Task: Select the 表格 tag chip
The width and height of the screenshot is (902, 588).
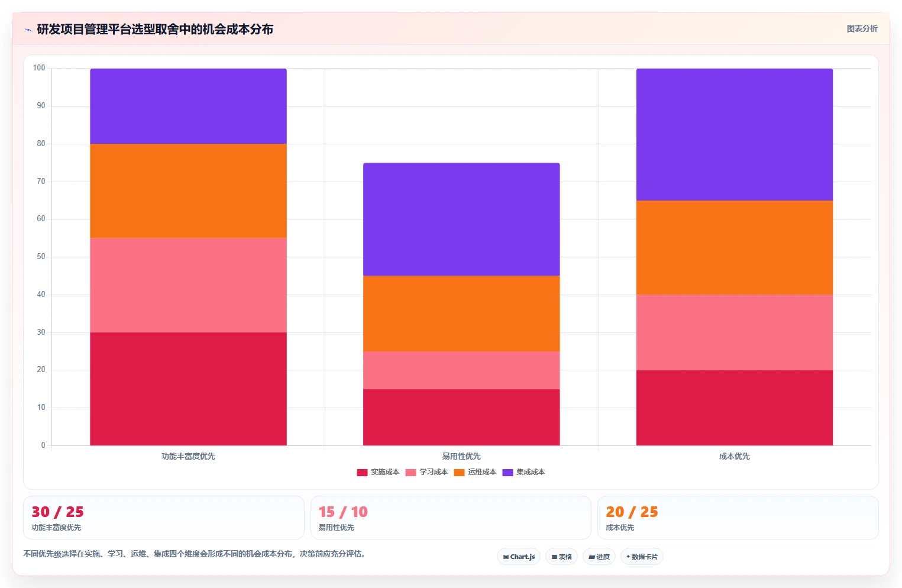Action: (x=561, y=557)
